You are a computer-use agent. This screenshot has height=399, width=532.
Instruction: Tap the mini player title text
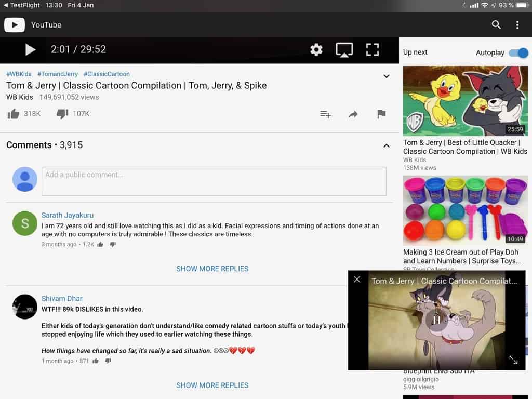444,281
